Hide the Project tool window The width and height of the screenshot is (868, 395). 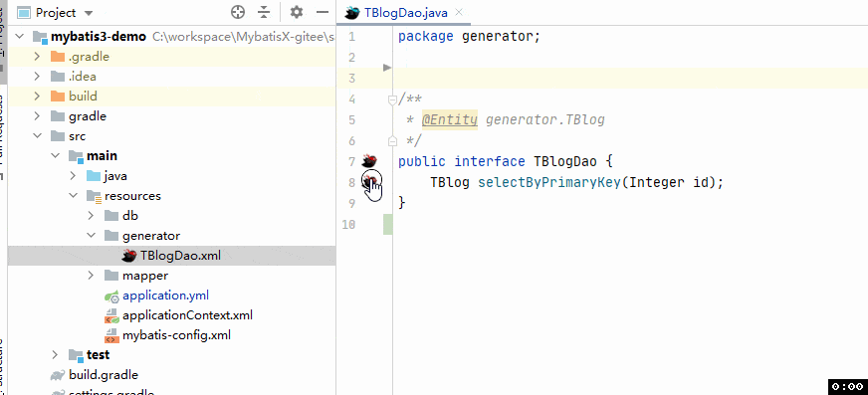point(323,12)
